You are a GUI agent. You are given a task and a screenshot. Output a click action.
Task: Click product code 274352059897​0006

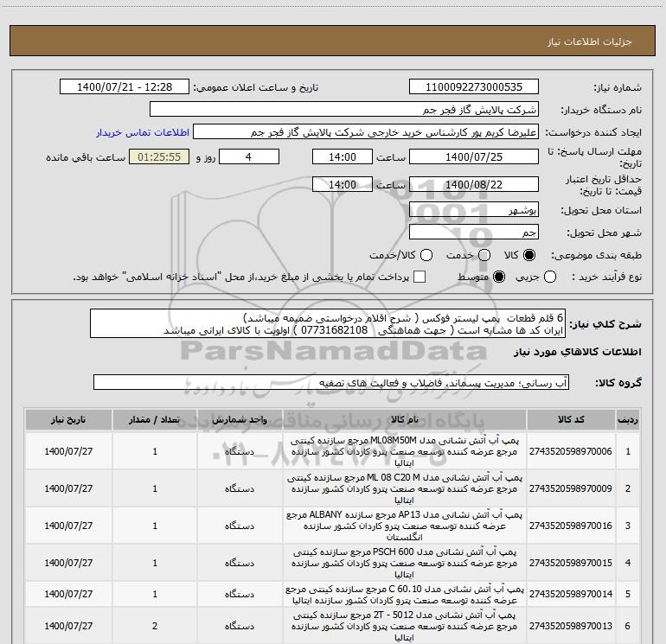point(571,451)
